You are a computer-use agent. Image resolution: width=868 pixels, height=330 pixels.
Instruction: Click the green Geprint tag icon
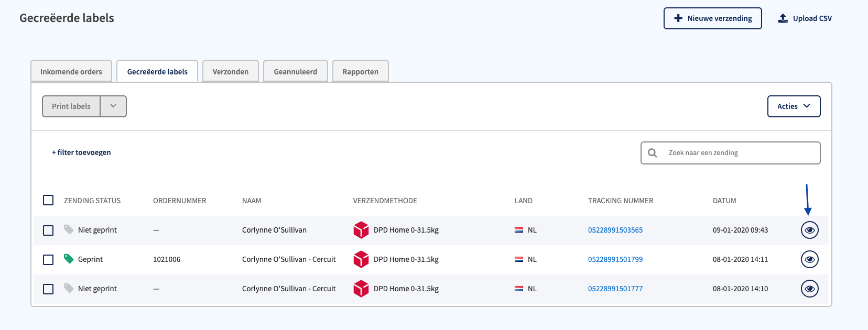coord(69,259)
